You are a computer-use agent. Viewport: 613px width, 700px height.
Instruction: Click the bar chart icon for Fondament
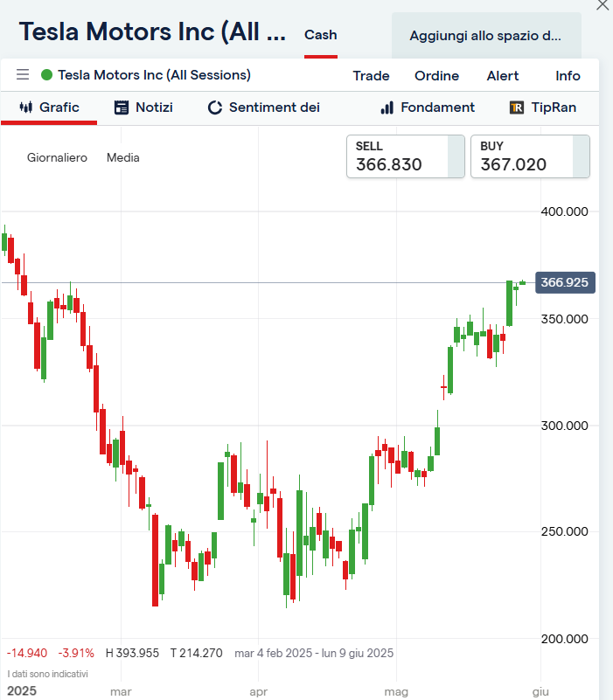coord(387,107)
